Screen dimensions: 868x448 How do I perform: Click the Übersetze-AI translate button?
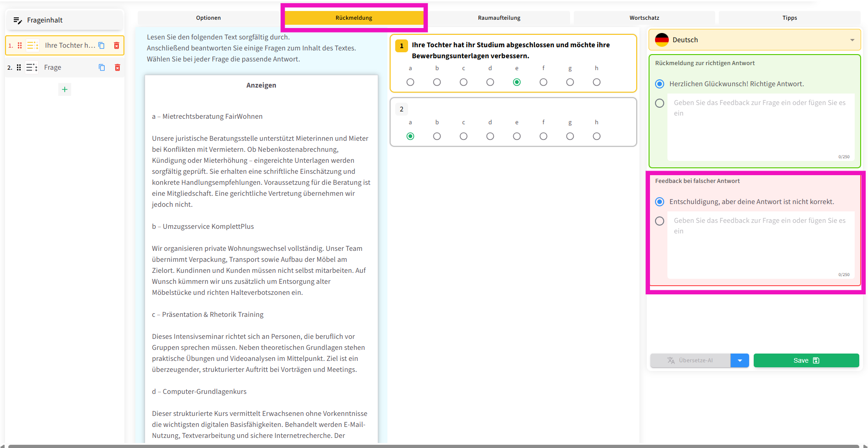690,360
